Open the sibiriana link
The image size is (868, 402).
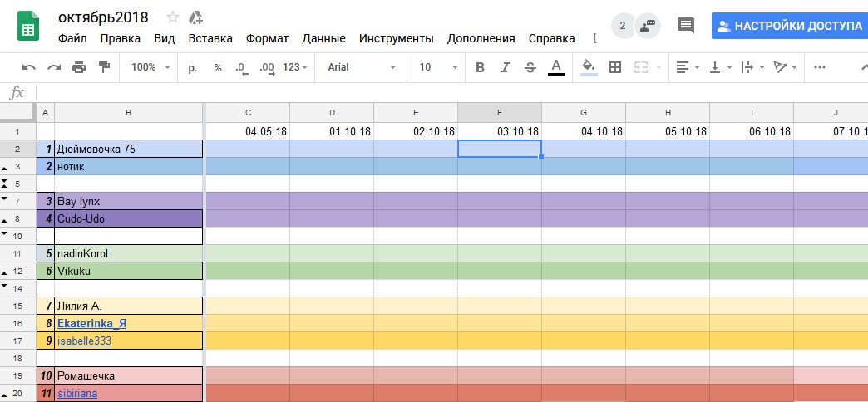pyautogui.click(x=77, y=394)
